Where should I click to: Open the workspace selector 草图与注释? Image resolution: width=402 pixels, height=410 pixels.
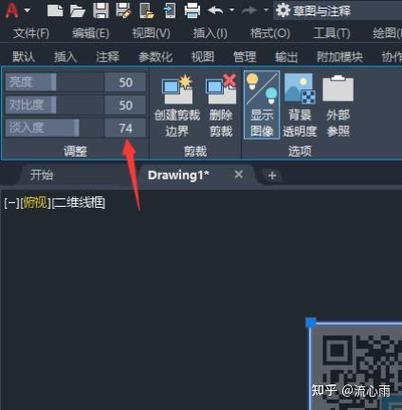tap(337, 10)
